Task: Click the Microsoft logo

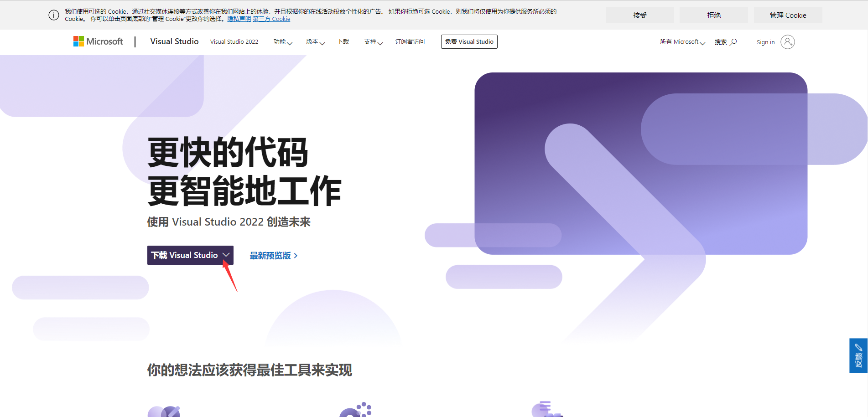Action: pos(98,41)
